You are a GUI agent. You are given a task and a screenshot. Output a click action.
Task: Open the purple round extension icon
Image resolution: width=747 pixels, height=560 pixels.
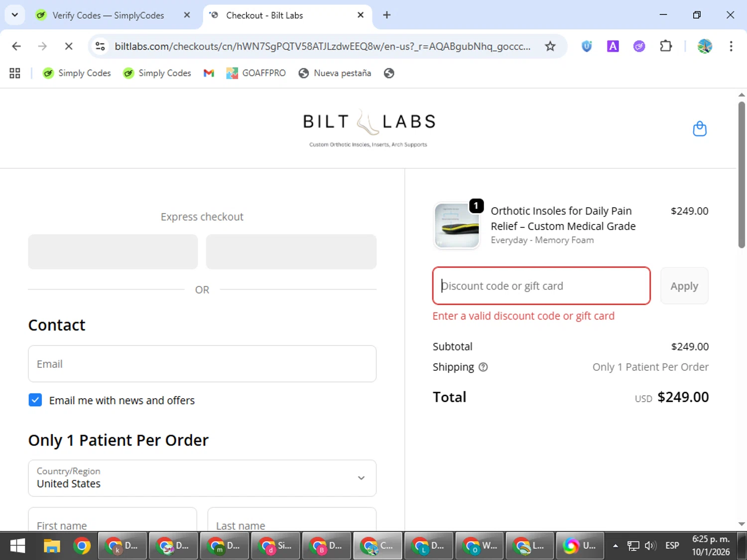pyautogui.click(x=639, y=46)
